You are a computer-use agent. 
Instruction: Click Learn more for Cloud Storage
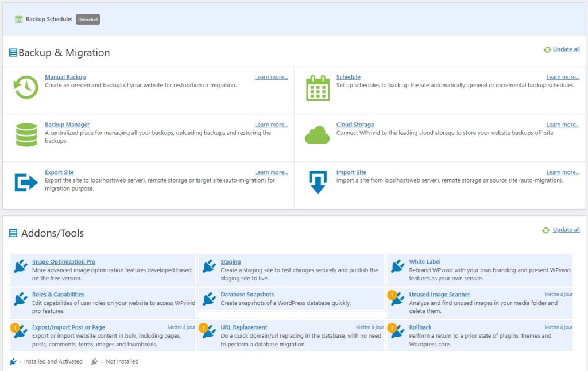[563, 125]
